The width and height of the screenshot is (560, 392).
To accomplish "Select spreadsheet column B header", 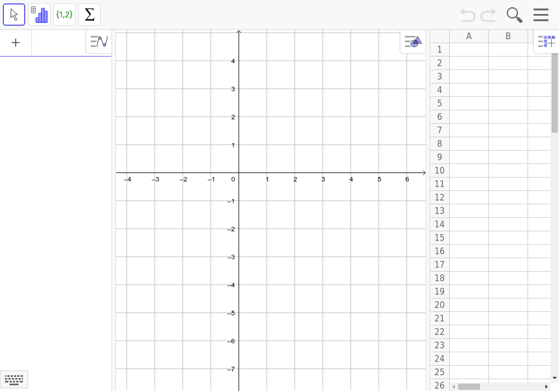I will tap(508, 36).
